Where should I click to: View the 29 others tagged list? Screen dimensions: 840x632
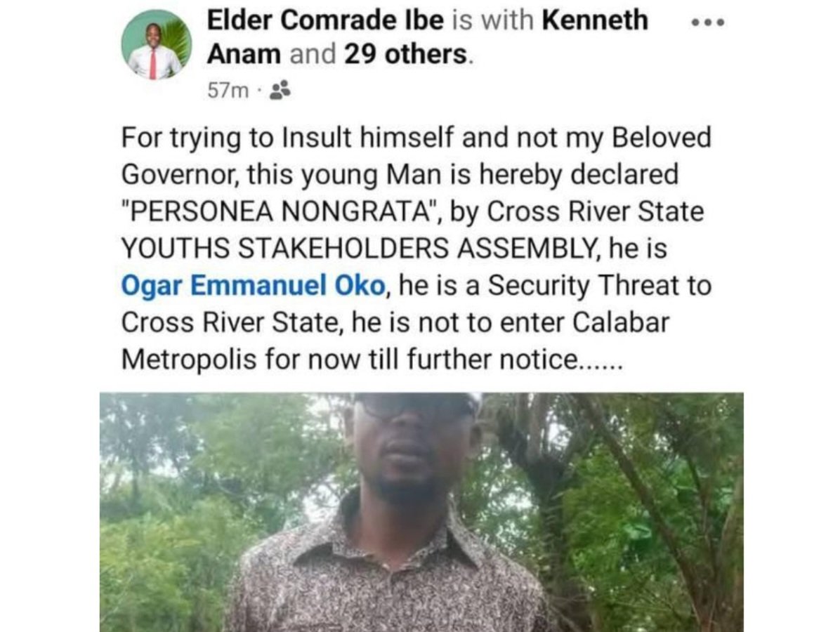point(407,54)
